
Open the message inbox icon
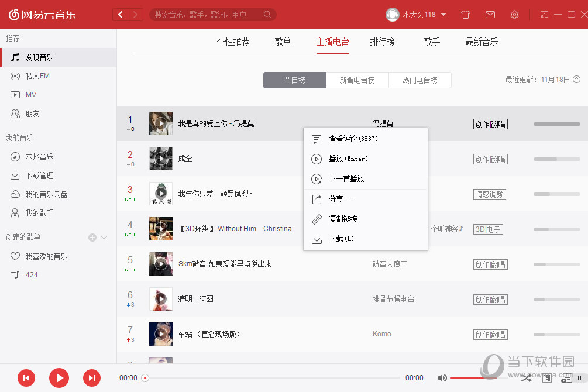(490, 14)
